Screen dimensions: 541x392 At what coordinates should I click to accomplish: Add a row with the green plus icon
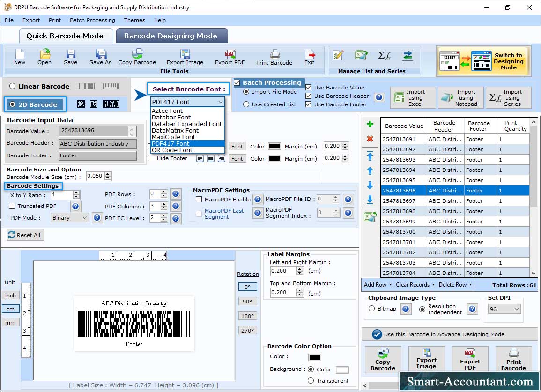pos(370,124)
